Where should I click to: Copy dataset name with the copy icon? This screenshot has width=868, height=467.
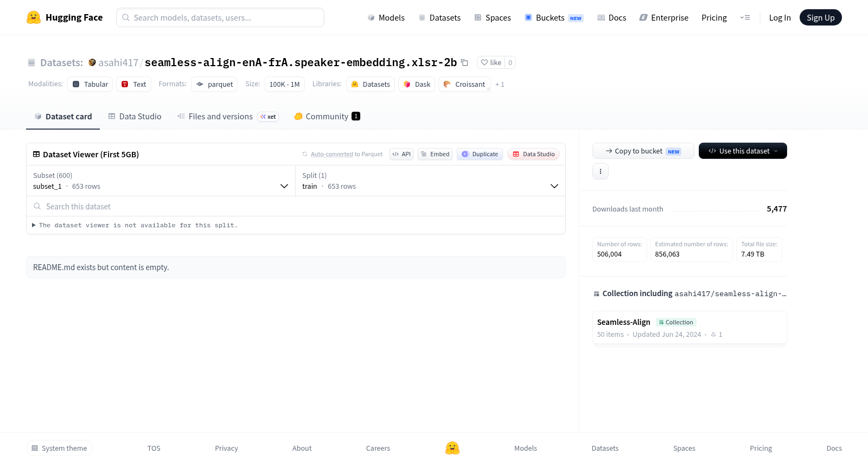(x=464, y=62)
